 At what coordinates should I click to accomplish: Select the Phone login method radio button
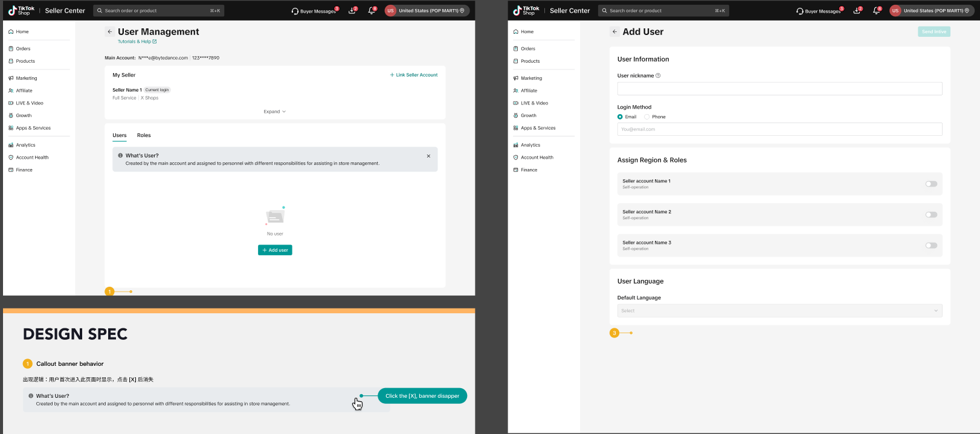[647, 117]
